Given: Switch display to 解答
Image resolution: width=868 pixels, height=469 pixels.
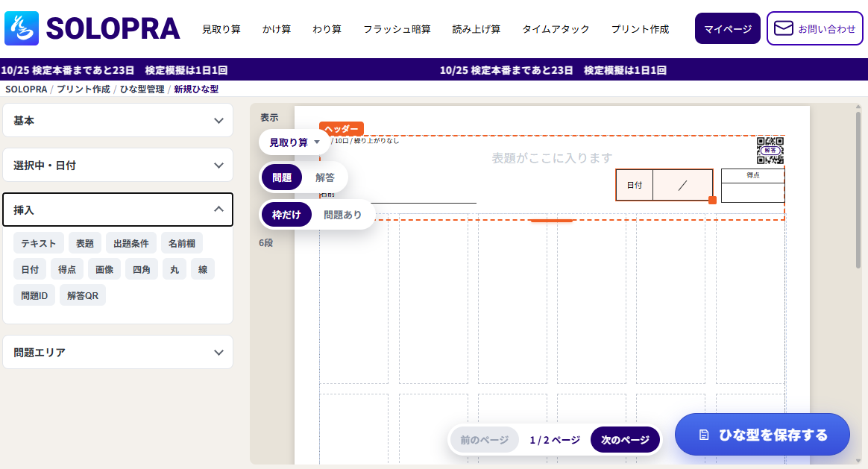Looking at the screenshot, I should [325, 177].
